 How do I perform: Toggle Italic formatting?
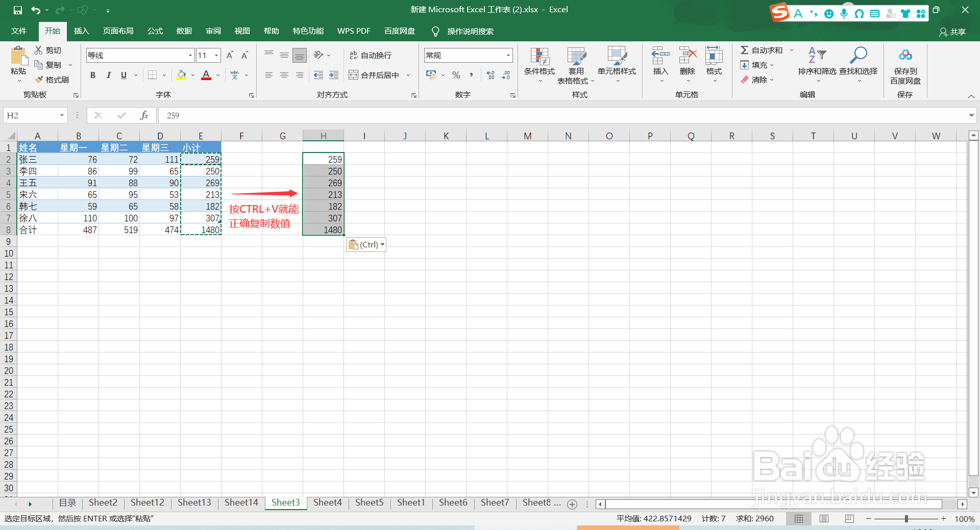(x=108, y=75)
